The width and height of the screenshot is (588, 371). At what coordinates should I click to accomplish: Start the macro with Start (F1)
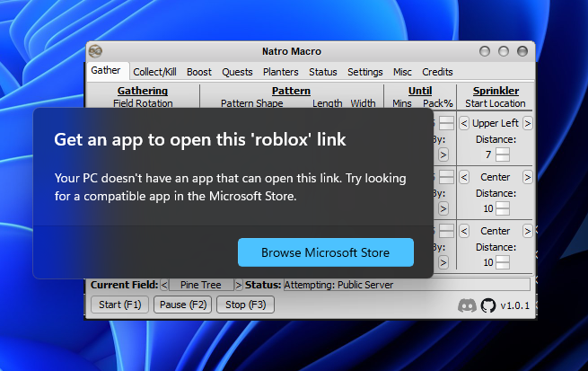[120, 305]
